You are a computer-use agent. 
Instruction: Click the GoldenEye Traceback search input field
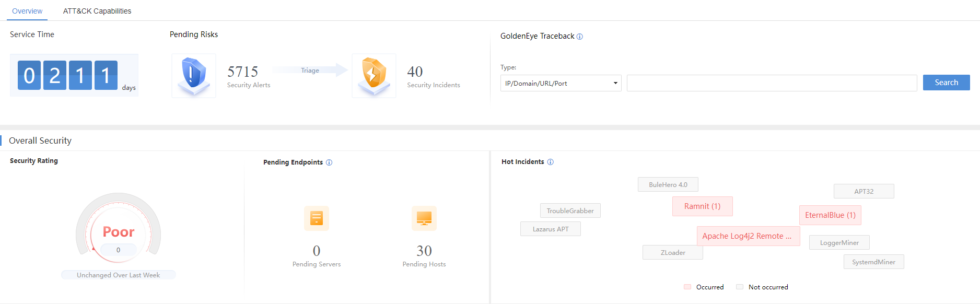(772, 83)
